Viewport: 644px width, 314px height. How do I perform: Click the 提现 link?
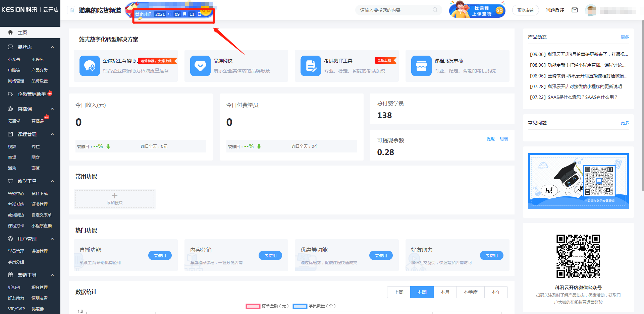(491, 139)
